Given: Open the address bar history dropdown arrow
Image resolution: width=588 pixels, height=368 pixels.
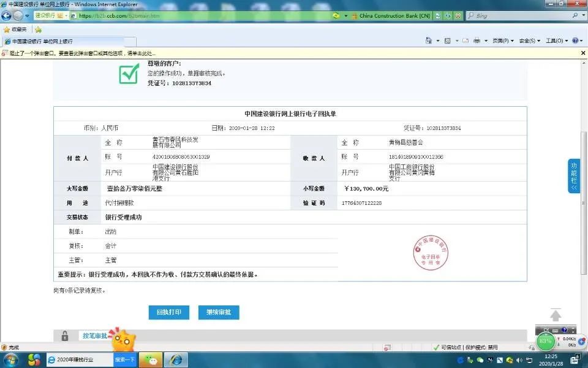Looking at the screenshot, I should tap(345, 16).
